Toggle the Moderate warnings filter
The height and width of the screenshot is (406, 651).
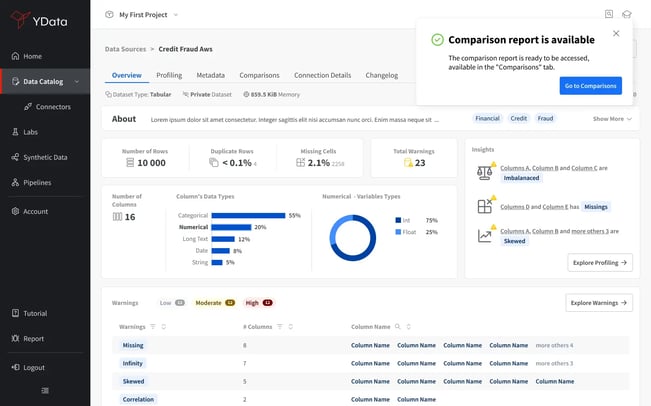click(215, 303)
